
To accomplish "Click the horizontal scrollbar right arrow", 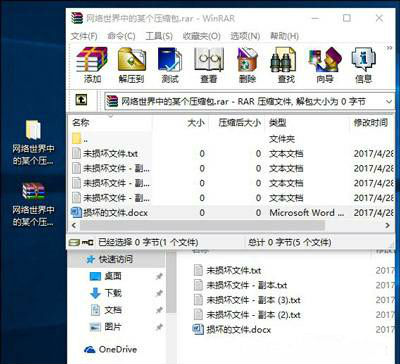I will point(387,226).
